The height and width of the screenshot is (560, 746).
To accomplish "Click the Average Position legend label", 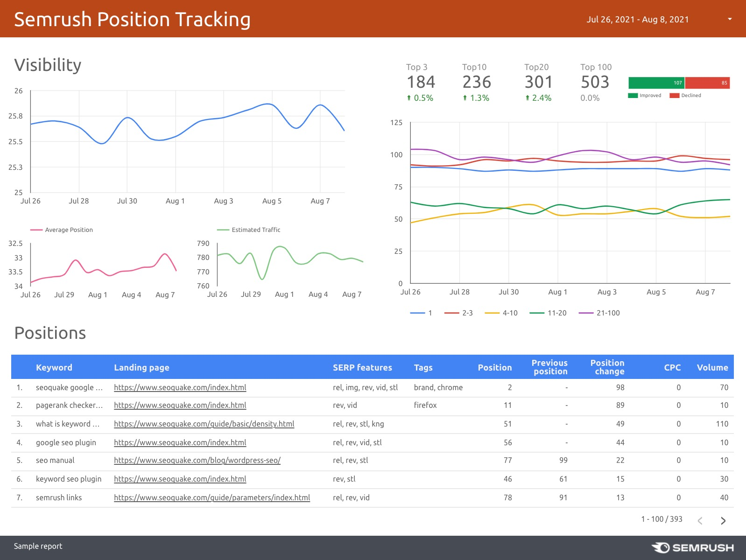I will (69, 230).
